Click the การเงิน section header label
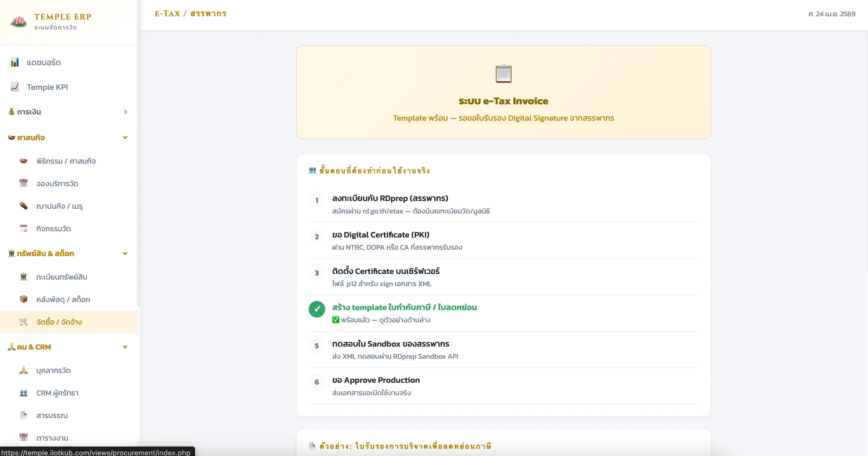The height and width of the screenshot is (456, 868). pyautogui.click(x=29, y=112)
